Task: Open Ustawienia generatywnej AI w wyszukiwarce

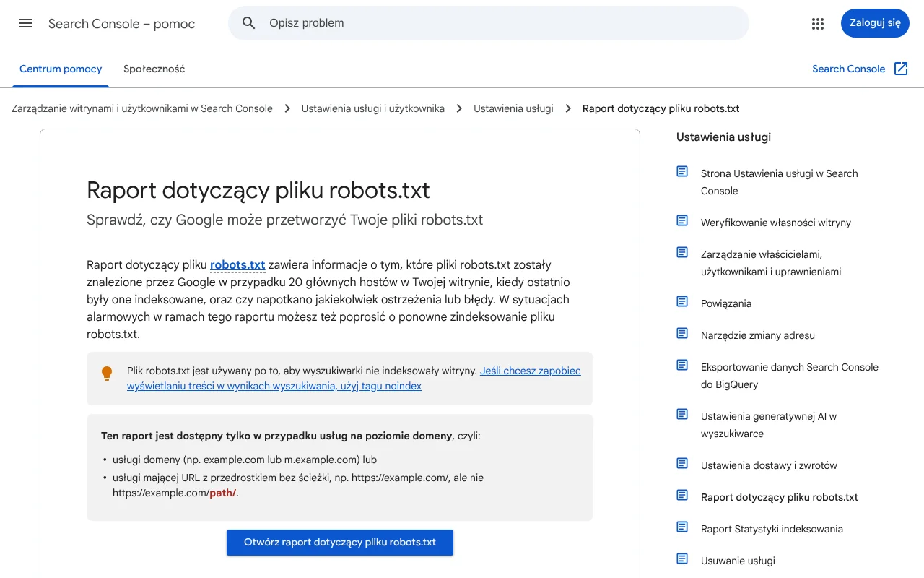Action: pyautogui.click(x=769, y=425)
